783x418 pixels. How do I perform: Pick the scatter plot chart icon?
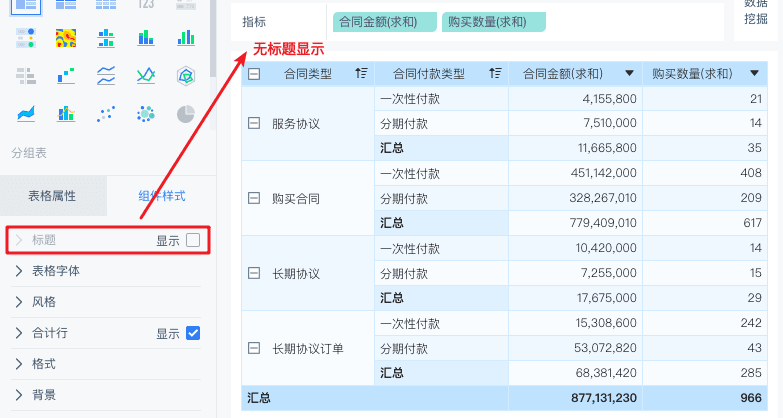[x=106, y=114]
